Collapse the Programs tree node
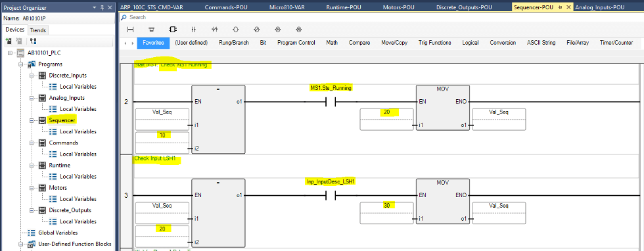This screenshot has width=644, height=251. coord(21,64)
